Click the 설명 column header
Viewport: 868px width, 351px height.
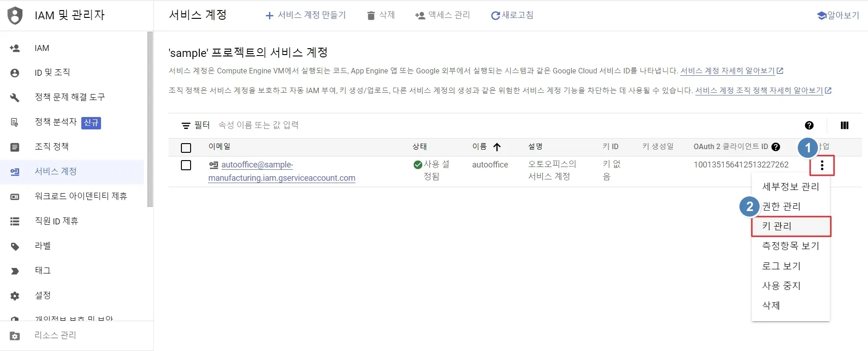coord(535,146)
